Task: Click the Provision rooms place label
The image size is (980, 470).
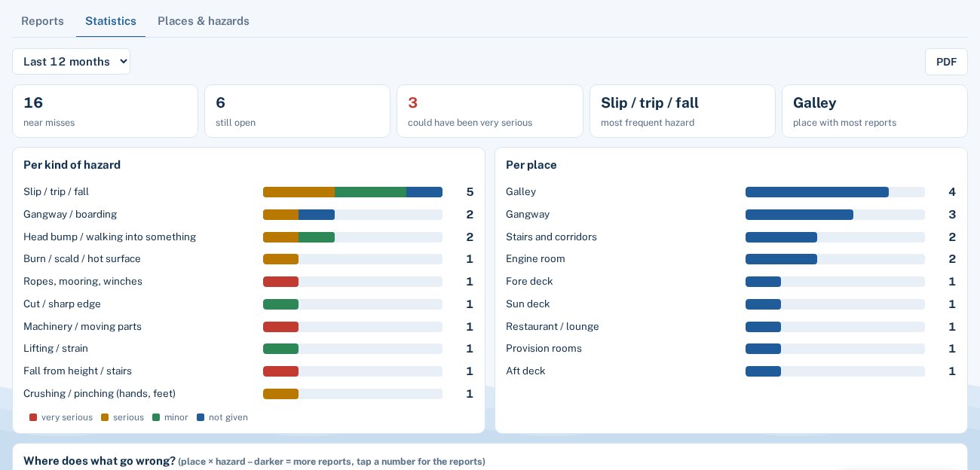Action: point(544,349)
